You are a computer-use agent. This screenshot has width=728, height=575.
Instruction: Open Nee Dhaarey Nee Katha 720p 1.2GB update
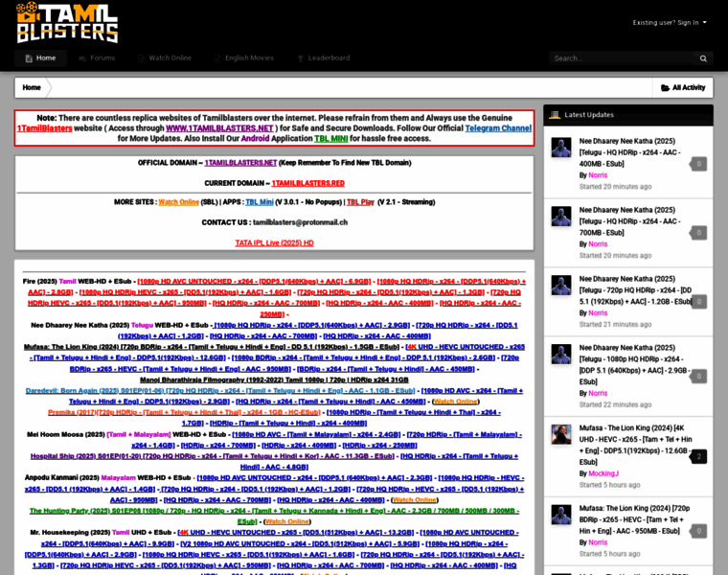click(636, 290)
